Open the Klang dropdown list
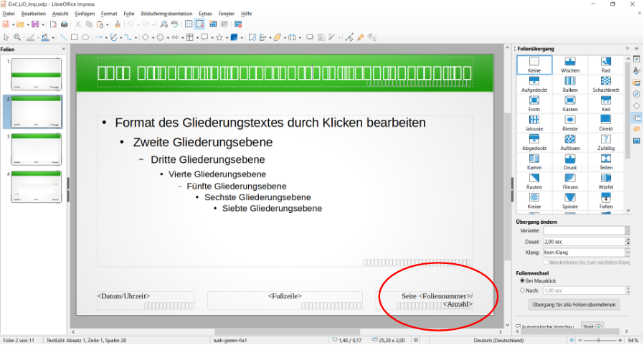Viewport: 644px width, 345px height. pyautogui.click(x=628, y=252)
